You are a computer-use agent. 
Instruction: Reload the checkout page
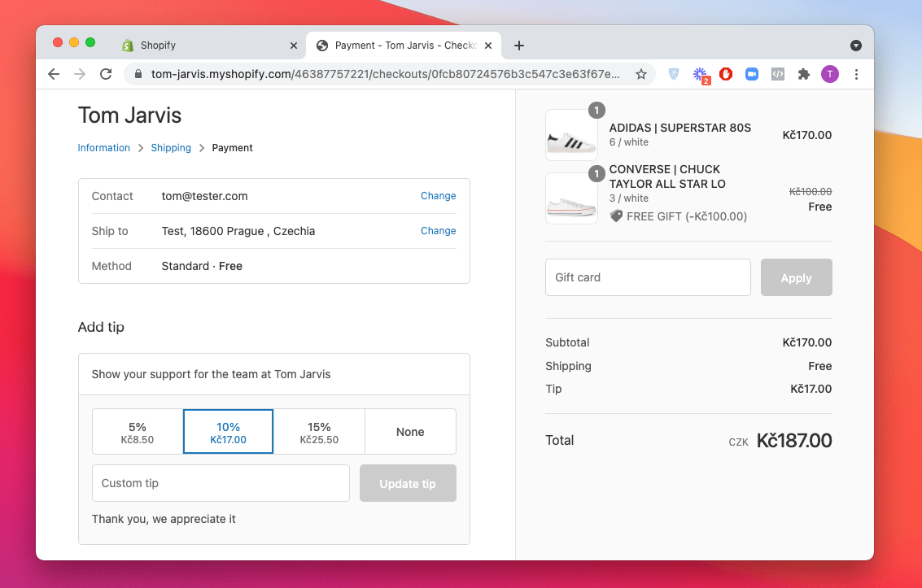pos(106,74)
